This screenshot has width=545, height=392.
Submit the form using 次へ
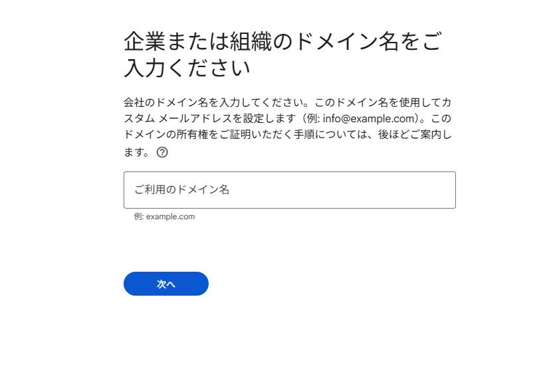pyautogui.click(x=166, y=284)
